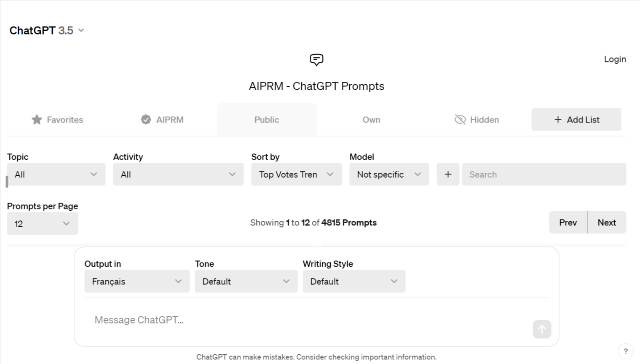The height and width of the screenshot is (364, 640).
Task: Switch to the Public tab
Action: click(266, 120)
